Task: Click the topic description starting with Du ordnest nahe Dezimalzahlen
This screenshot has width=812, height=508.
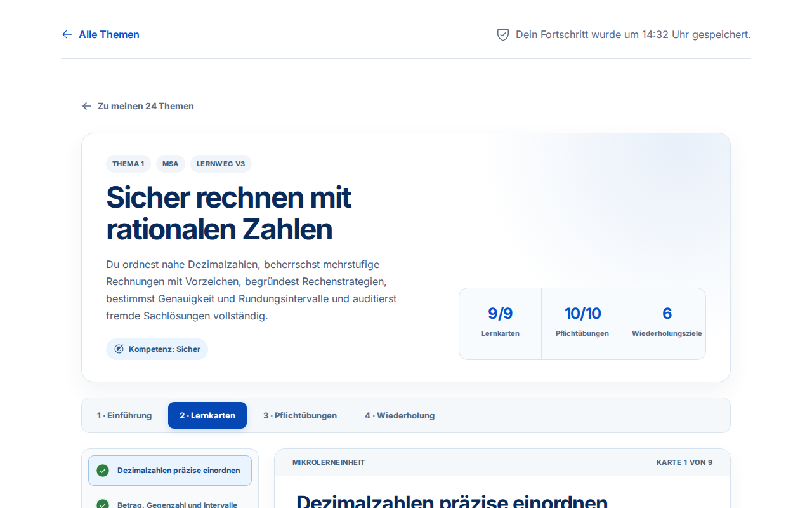Action: [252, 290]
